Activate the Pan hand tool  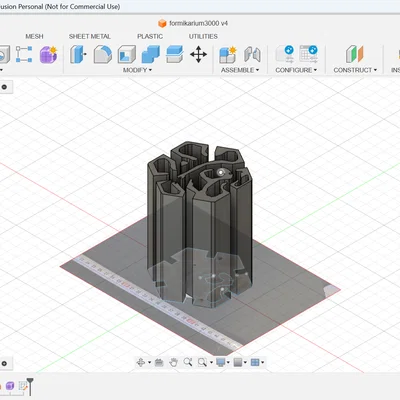173,362
